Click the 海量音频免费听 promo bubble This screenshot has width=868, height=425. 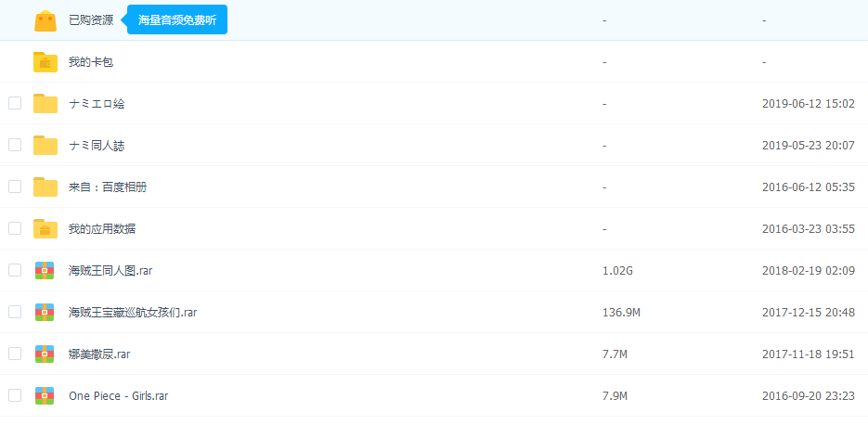coord(176,19)
